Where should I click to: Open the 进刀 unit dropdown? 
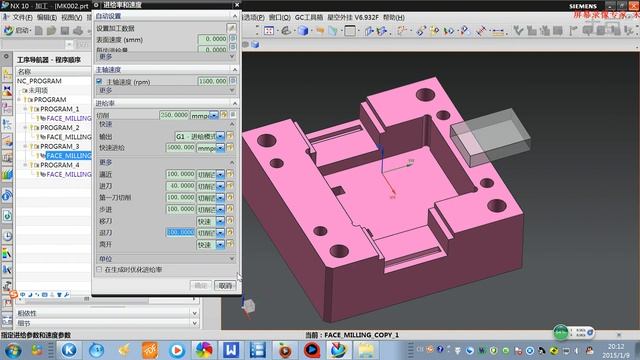point(220,186)
